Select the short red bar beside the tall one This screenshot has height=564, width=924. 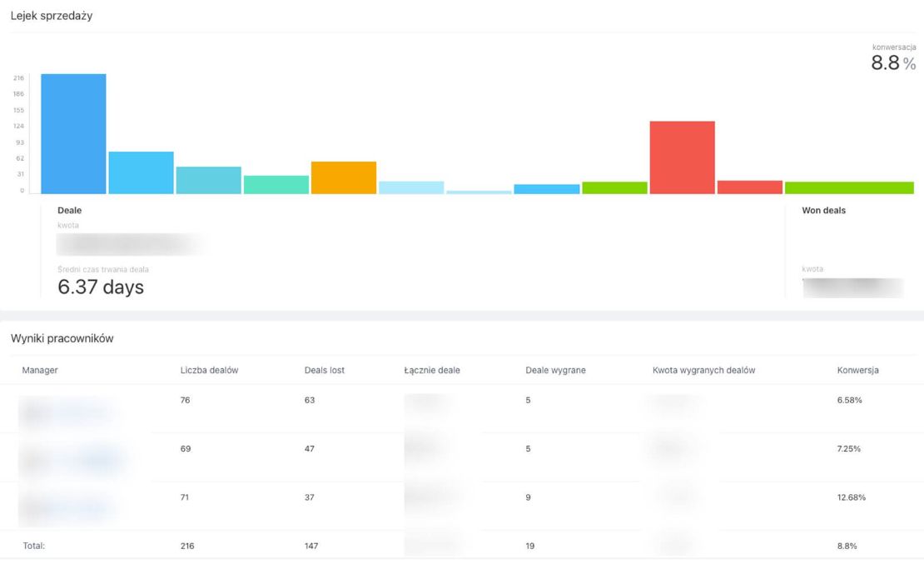(x=749, y=187)
